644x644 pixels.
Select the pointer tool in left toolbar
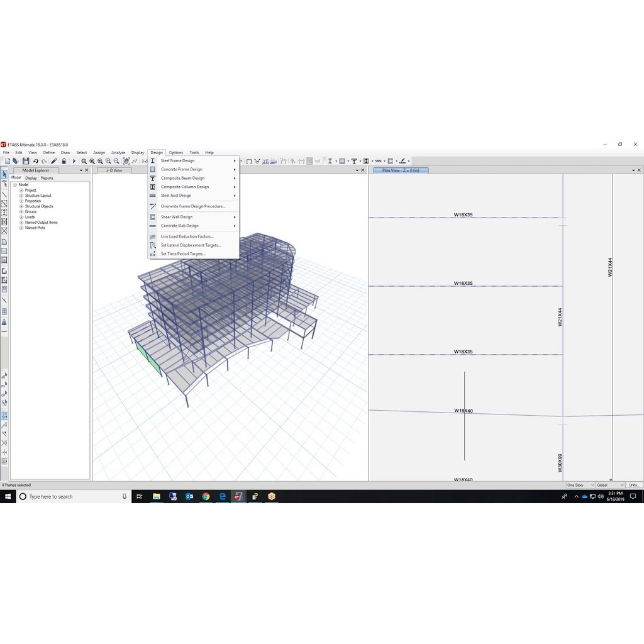click(4, 174)
